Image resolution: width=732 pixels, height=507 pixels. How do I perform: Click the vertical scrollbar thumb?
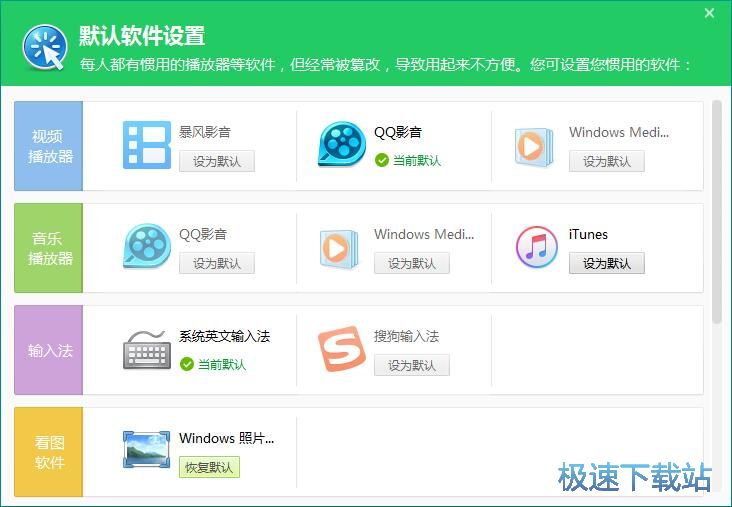click(717, 211)
